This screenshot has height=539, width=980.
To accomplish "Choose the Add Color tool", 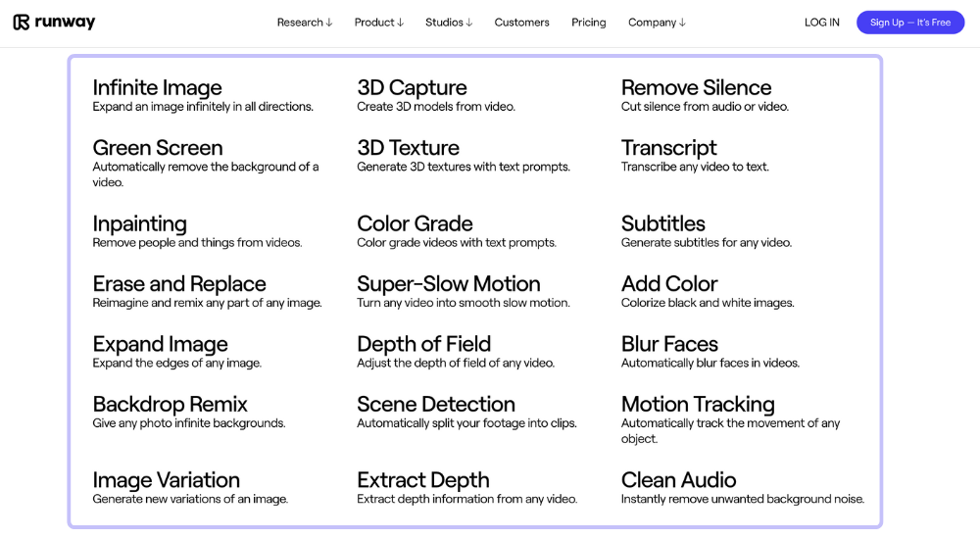I will click(x=669, y=284).
